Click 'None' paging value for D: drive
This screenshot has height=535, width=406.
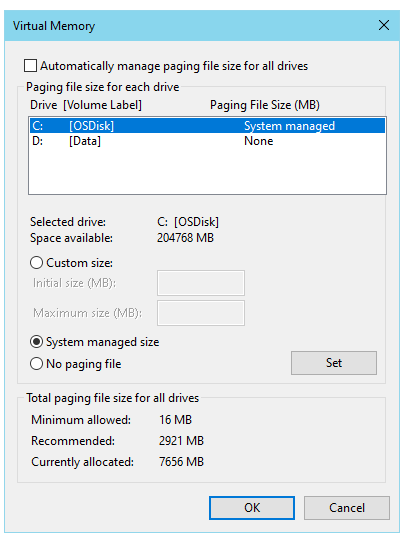(259, 141)
